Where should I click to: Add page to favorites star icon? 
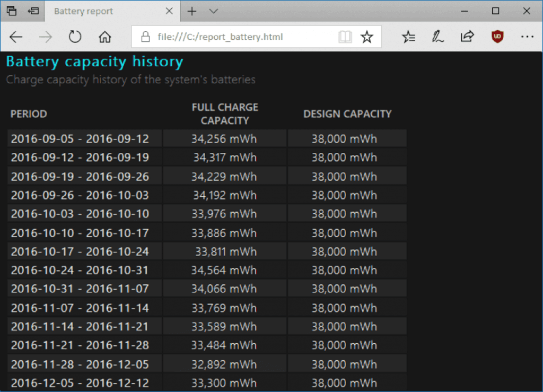(366, 37)
